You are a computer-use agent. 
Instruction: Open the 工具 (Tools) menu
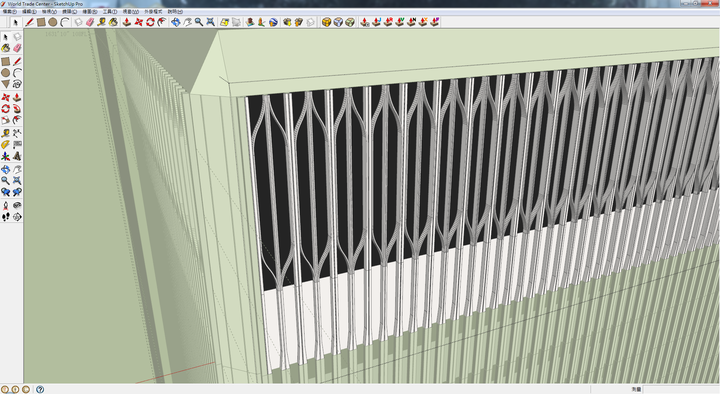point(110,11)
